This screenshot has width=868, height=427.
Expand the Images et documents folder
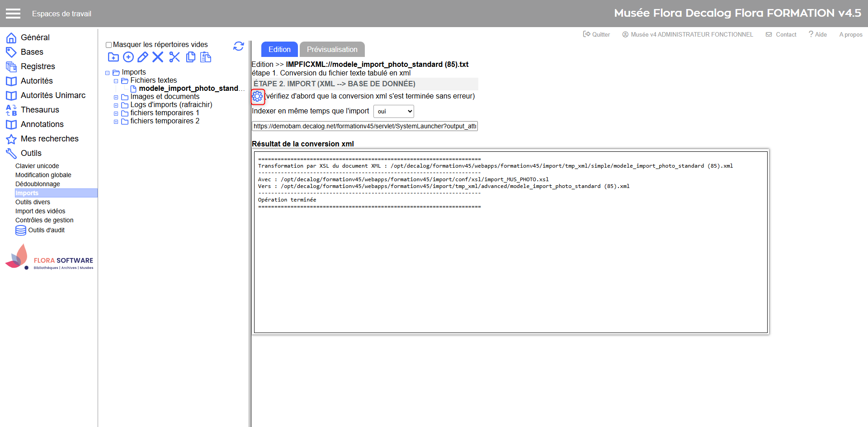[x=116, y=97]
